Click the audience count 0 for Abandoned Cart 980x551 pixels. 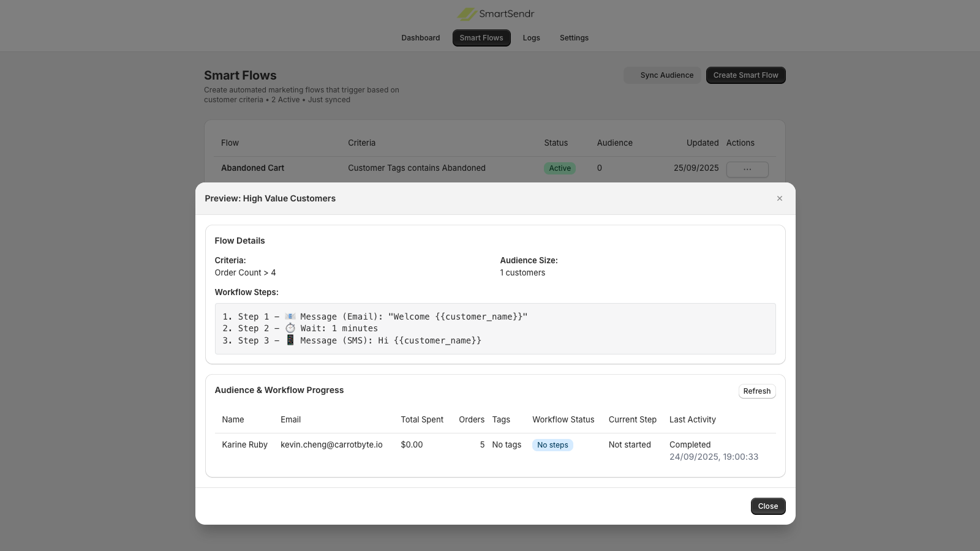click(600, 168)
